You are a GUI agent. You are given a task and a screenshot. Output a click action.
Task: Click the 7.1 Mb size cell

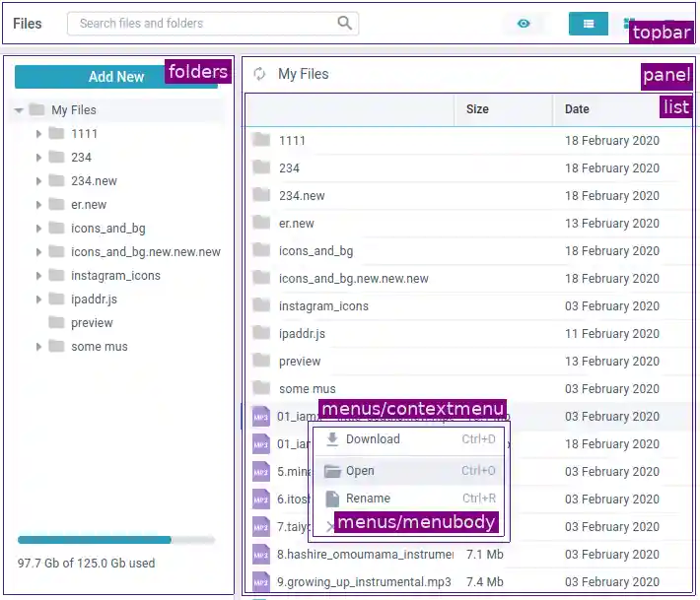tap(484, 554)
